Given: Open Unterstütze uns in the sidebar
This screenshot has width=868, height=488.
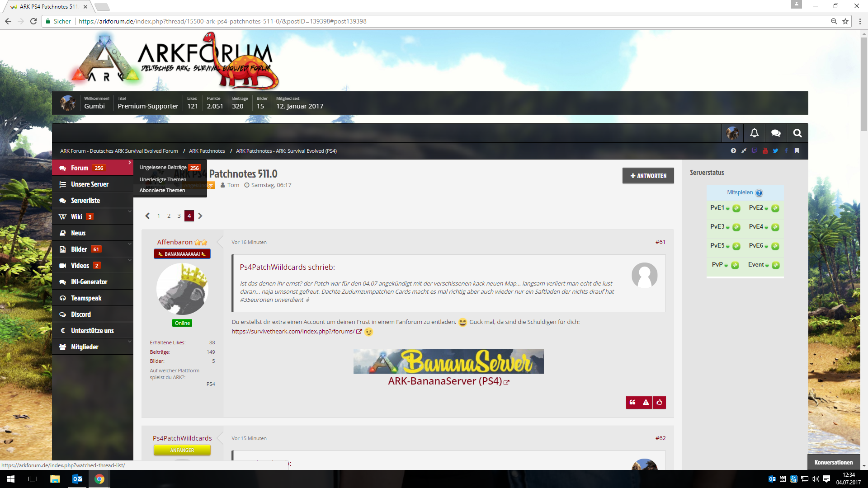Looking at the screenshot, I should pyautogui.click(x=93, y=331).
